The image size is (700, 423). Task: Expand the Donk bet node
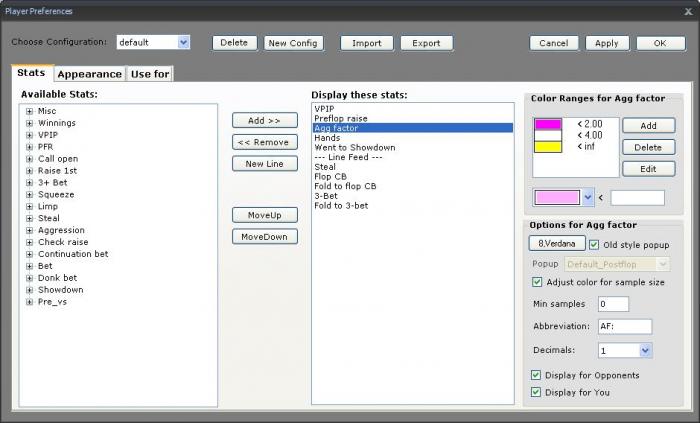coord(29,278)
